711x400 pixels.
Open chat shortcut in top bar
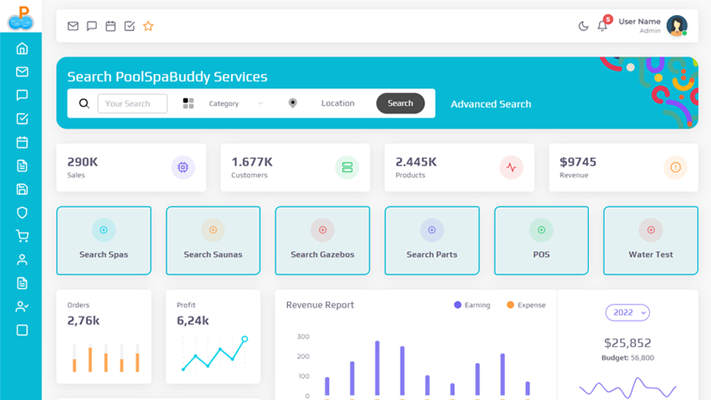[92, 26]
